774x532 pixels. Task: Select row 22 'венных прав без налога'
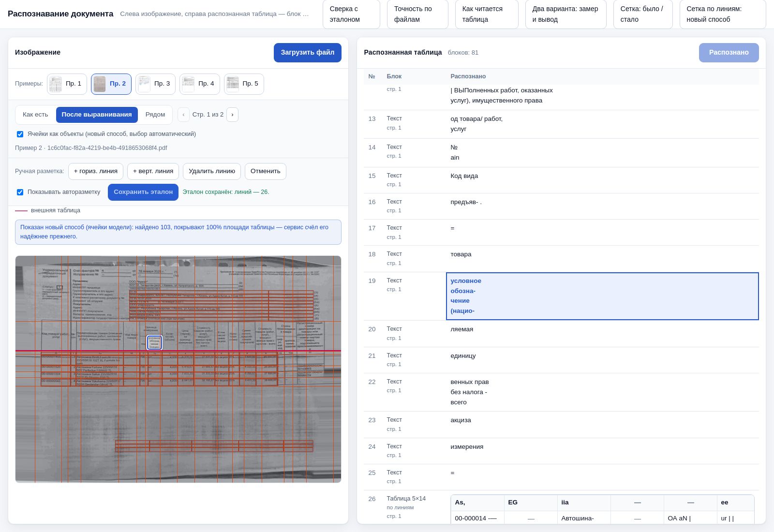tap(561, 392)
